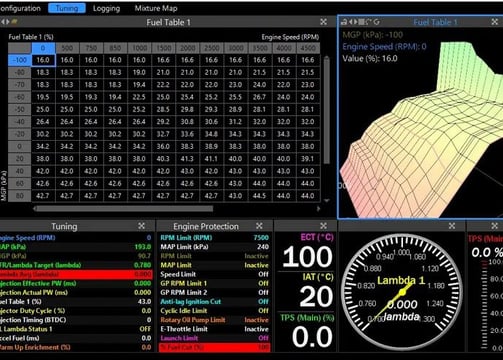Click the fuel table horizontal scrollbar thumb
The width and height of the screenshot is (503, 360).
(x=124, y=209)
